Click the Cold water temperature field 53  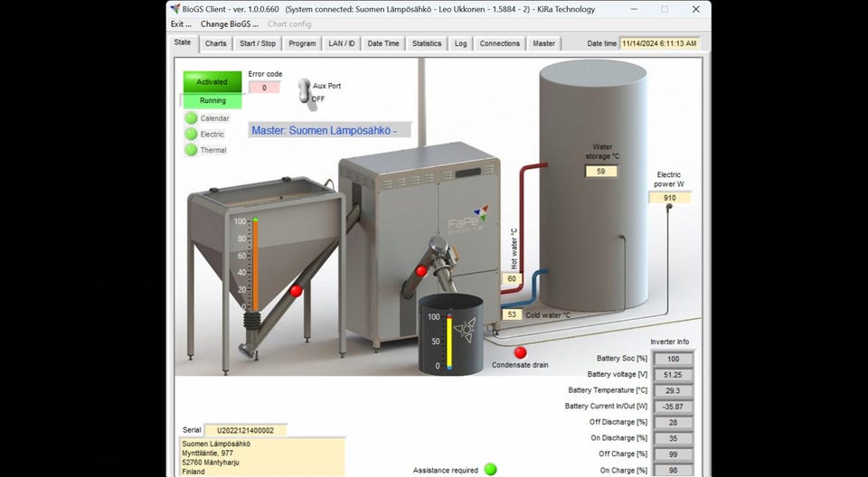(512, 314)
